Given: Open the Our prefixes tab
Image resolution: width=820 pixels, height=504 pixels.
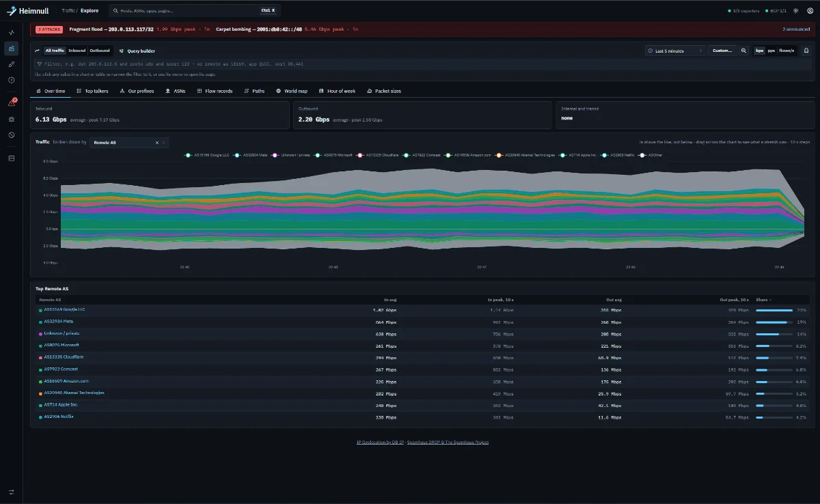Looking at the screenshot, I should point(137,91).
